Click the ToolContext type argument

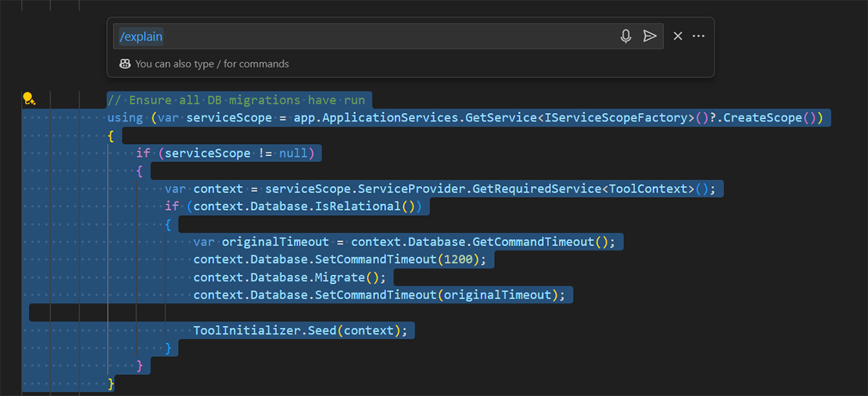[647, 189]
